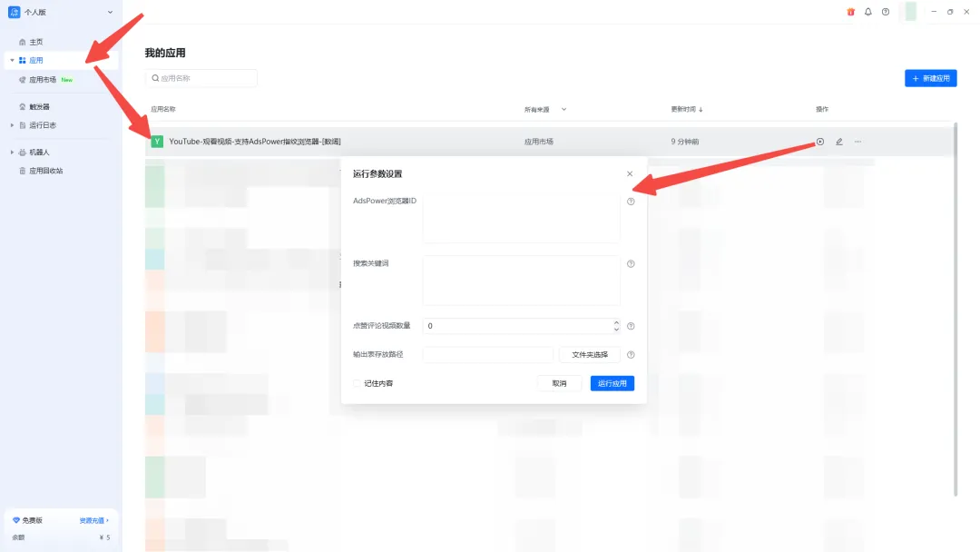Open the notification bell icon
The width and height of the screenshot is (980, 552).
868,12
